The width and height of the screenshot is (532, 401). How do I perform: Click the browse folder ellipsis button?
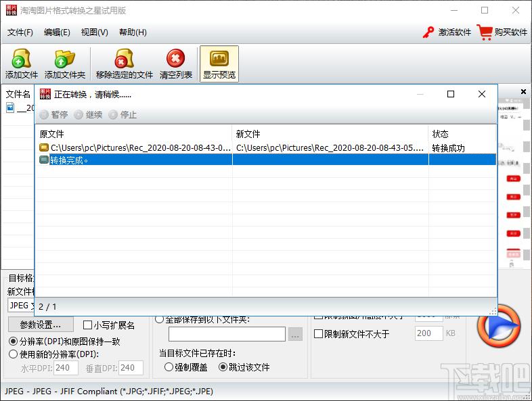click(295, 334)
